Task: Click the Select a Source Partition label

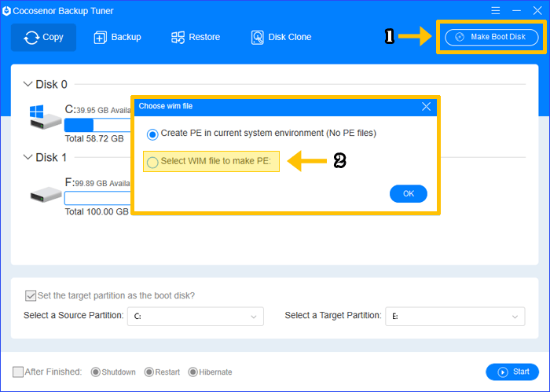Action: tap(74, 315)
